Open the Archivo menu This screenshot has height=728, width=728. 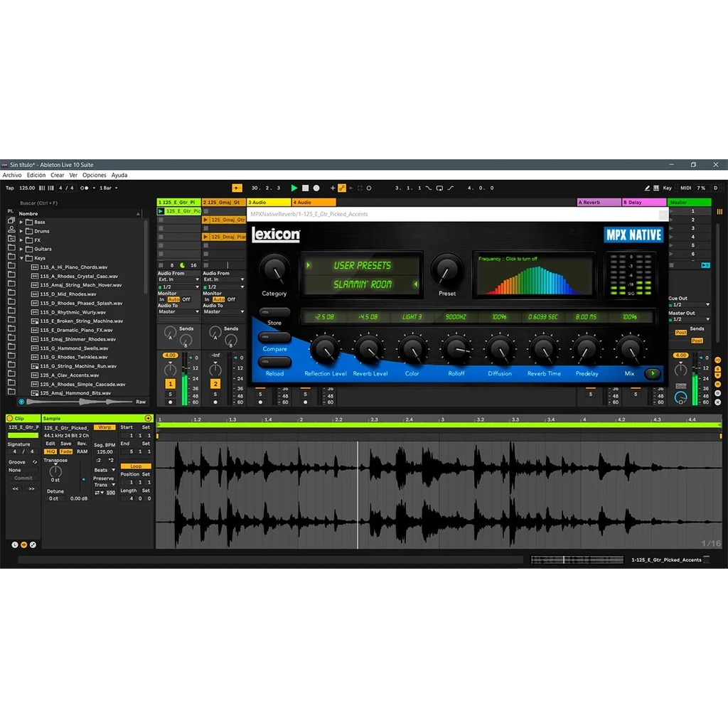click(12, 175)
